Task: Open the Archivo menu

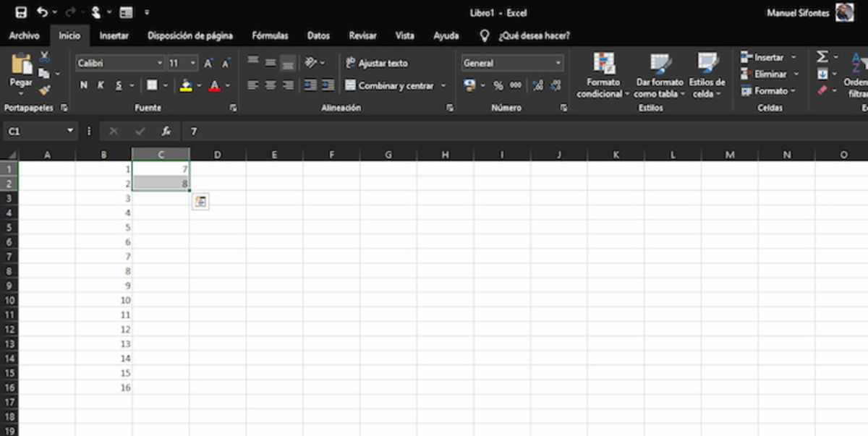Action: (x=24, y=35)
